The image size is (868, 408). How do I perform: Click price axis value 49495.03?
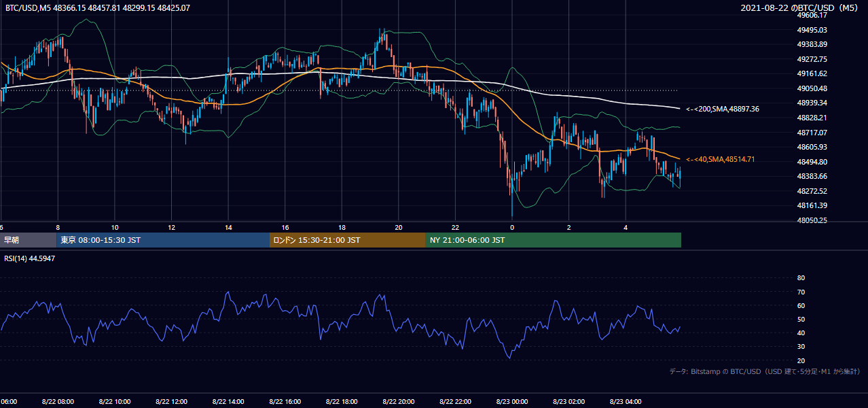tap(812, 30)
